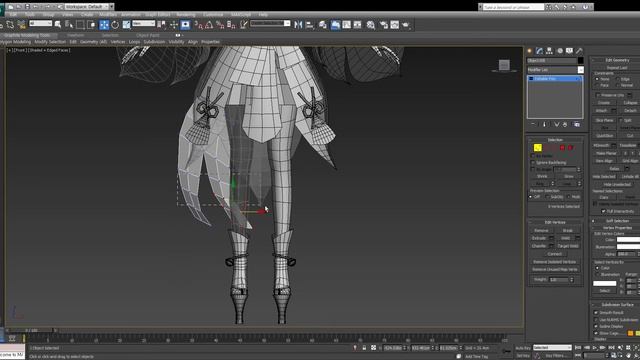Toggle Ignore Backfacing checkbox
The width and height of the screenshot is (640, 360).
coord(533,162)
